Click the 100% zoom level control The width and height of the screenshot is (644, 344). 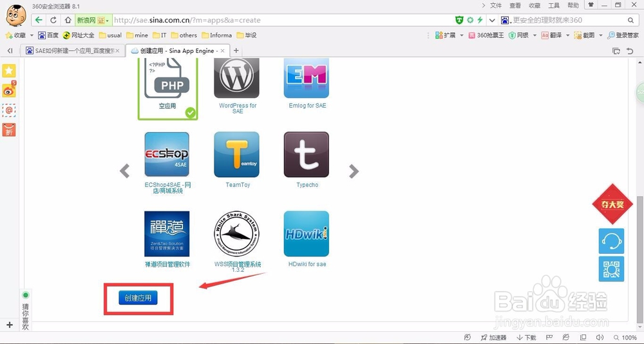tap(625, 338)
